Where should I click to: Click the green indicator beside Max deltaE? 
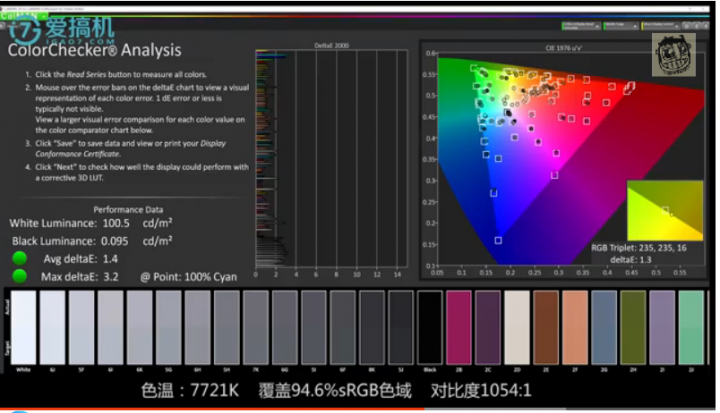pyautogui.click(x=19, y=276)
